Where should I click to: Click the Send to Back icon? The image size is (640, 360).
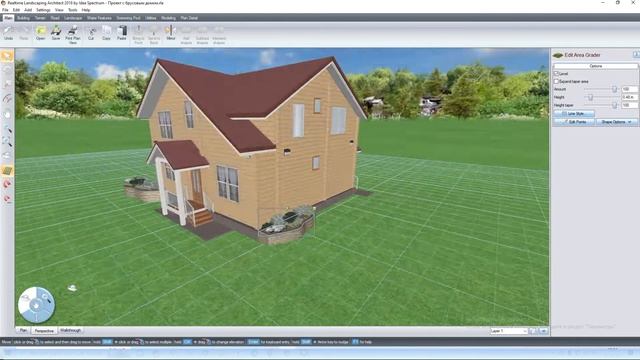tap(154, 34)
